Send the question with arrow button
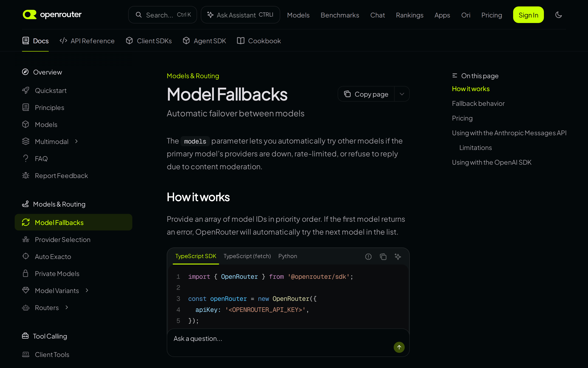 (399, 347)
